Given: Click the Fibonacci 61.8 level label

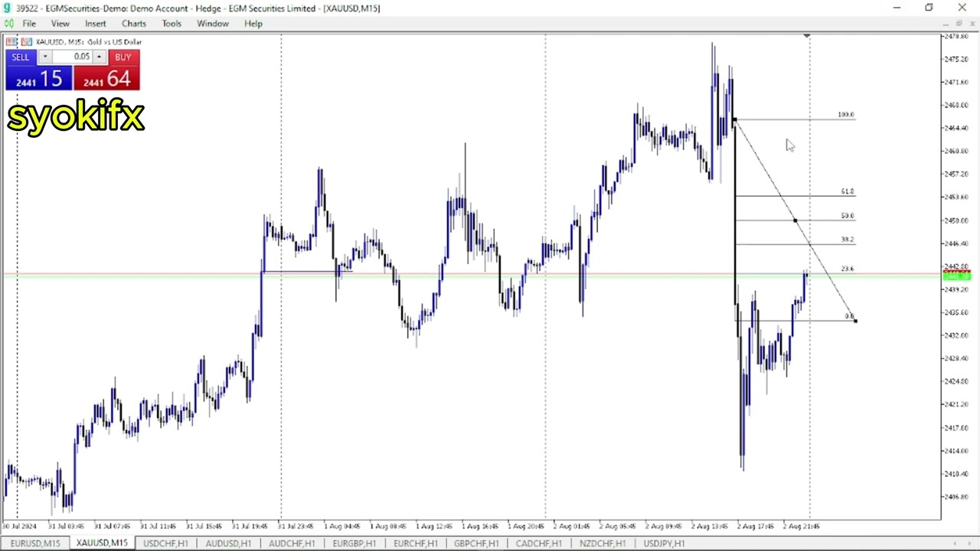Looking at the screenshot, I should click(x=847, y=191).
